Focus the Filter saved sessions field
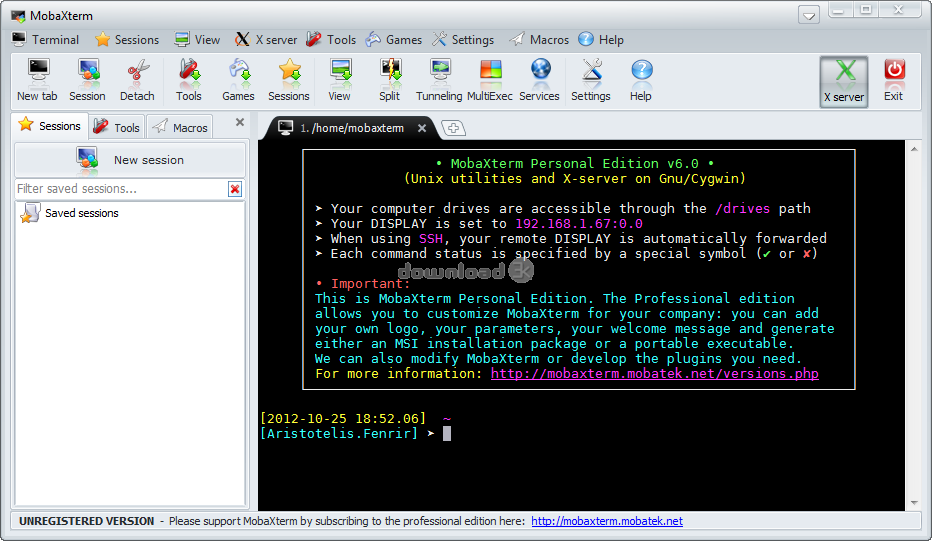This screenshot has width=932, height=541. coord(122,189)
